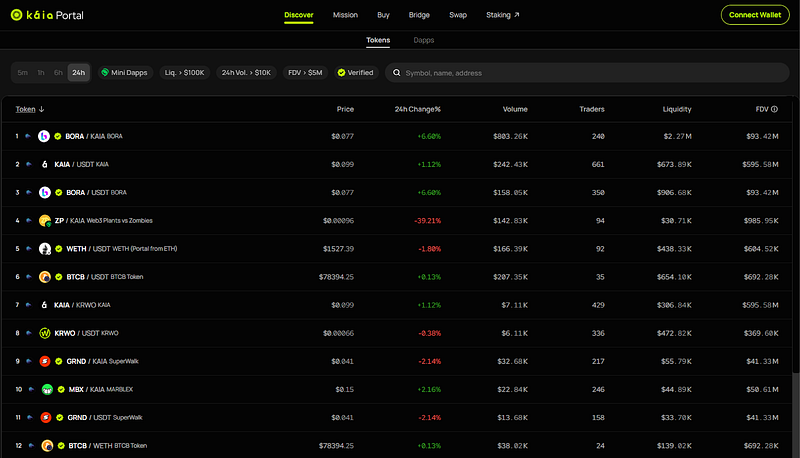
Task: Click the small blue marker icon in row 1
Action: 28,136
